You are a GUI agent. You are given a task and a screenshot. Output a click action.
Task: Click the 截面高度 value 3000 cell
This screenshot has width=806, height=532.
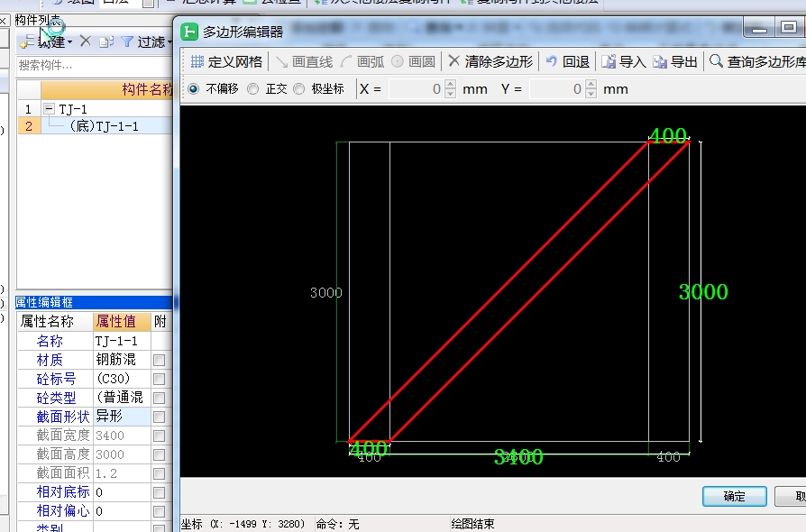122,454
